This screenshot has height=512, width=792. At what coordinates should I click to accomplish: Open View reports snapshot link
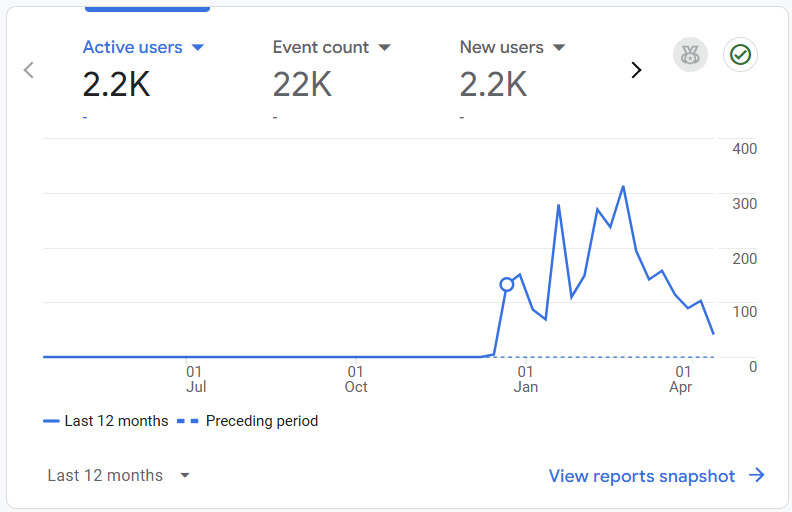[x=642, y=476]
